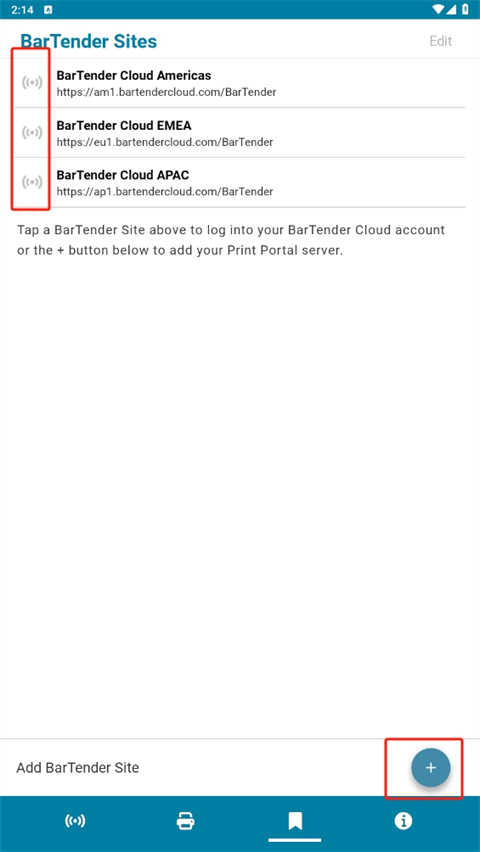The image size is (480, 852).
Task: Click the am1.bartendercloud.com URL
Action: coord(166,92)
